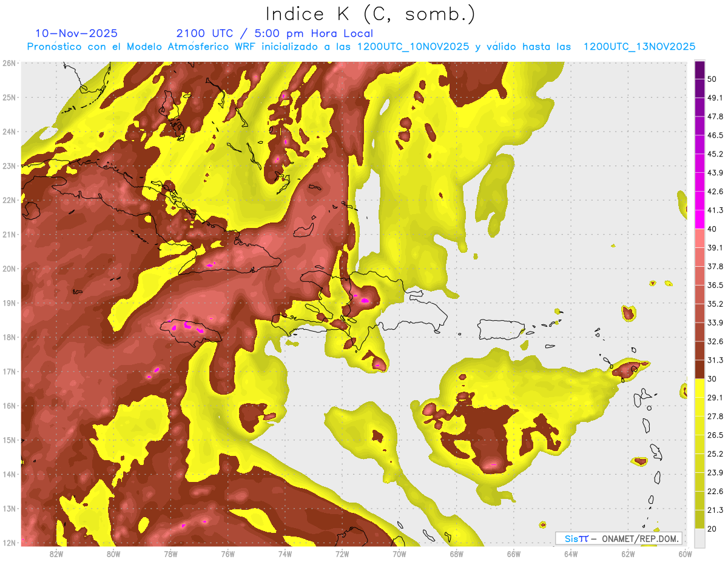Image resolution: width=728 pixels, height=562 pixels.
Task: Click the colorbar value label '35.2'
Action: point(714,304)
